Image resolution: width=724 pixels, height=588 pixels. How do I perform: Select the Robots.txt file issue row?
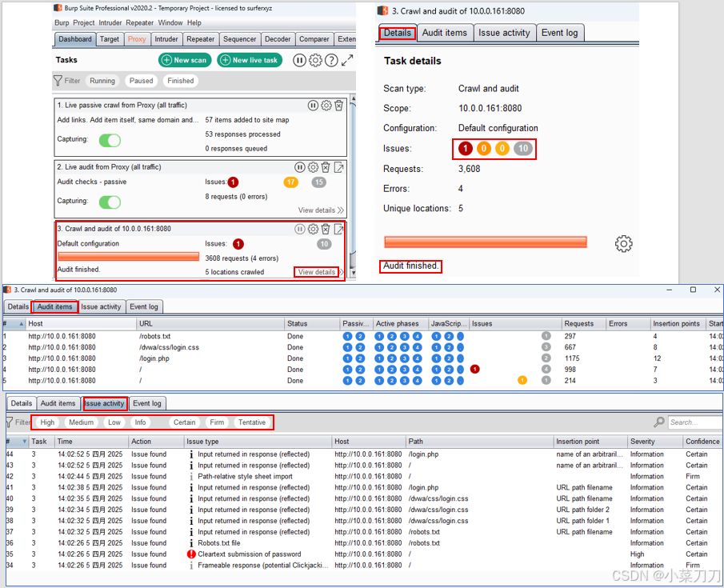pyautogui.click(x=364, y=542)
